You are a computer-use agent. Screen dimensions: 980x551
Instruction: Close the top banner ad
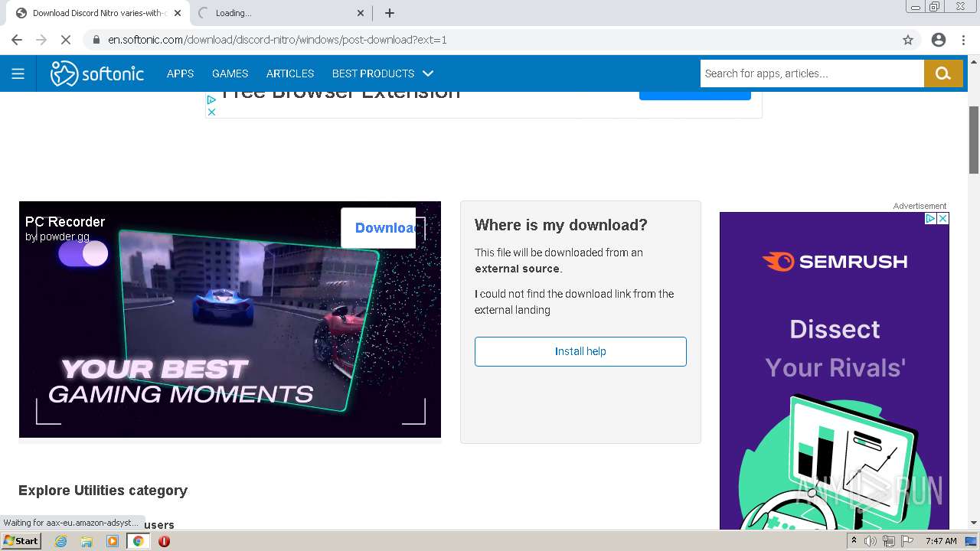tap(211, 112)
